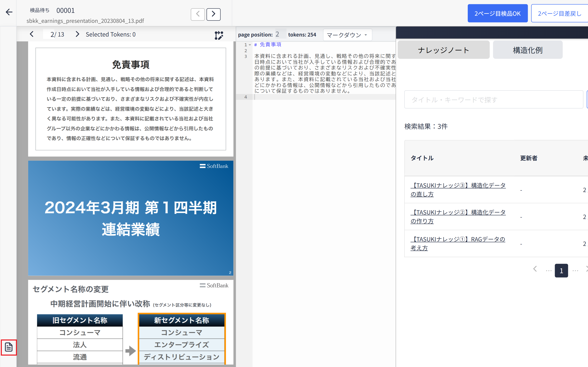588x367 pixels.
Task: Go to next document with right chevron button
Action: pyautogui.click(x=213, y=14)
